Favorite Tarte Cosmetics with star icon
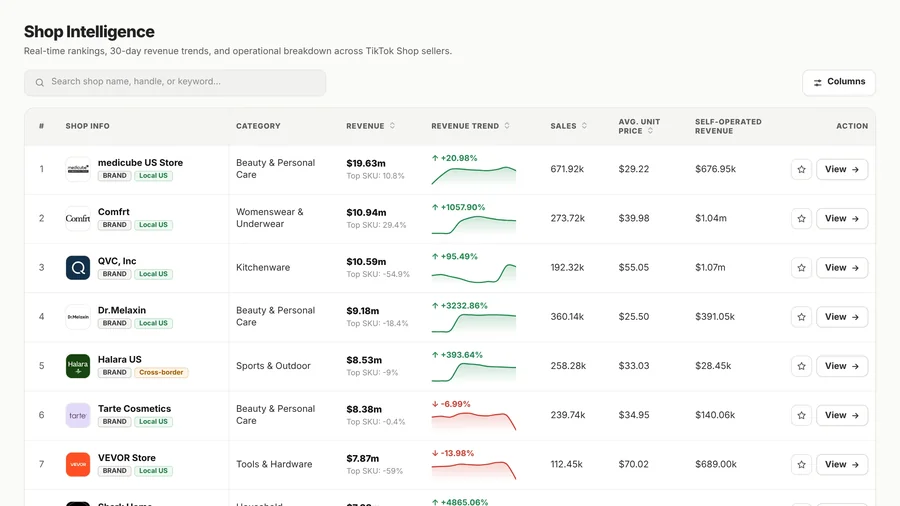900x506 pixels. click(801, 415)
